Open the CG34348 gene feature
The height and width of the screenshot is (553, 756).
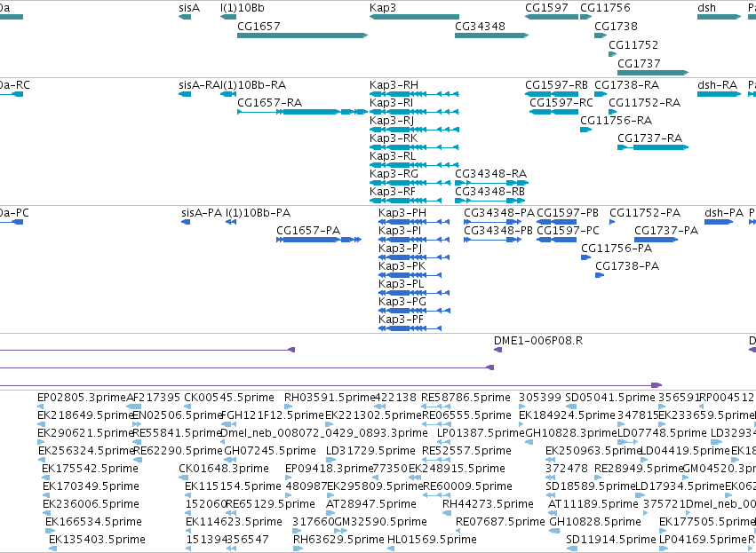492,36
